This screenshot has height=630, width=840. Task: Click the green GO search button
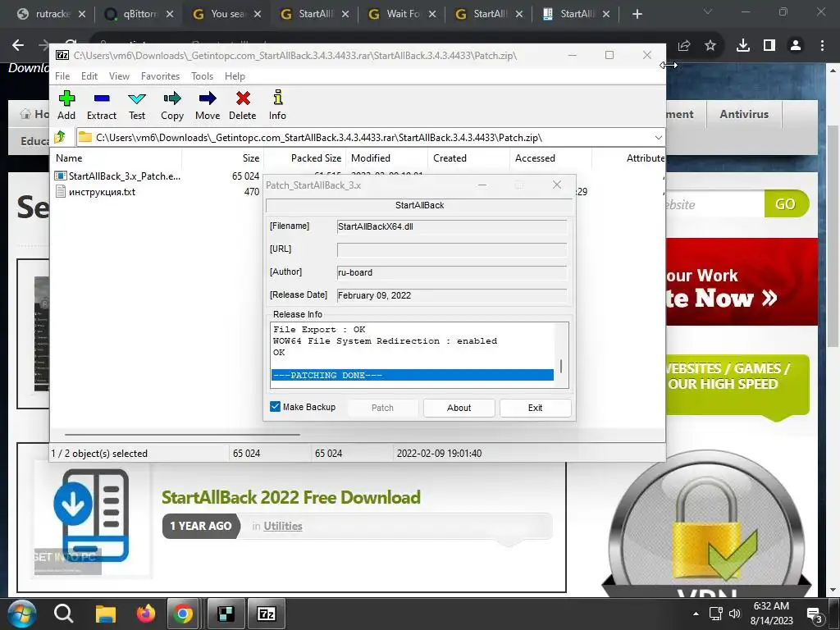(x=785, y=204)
